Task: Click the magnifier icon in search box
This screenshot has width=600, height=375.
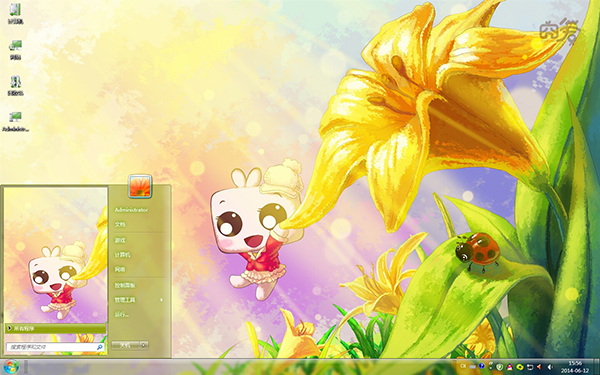Action: (99, 347)
